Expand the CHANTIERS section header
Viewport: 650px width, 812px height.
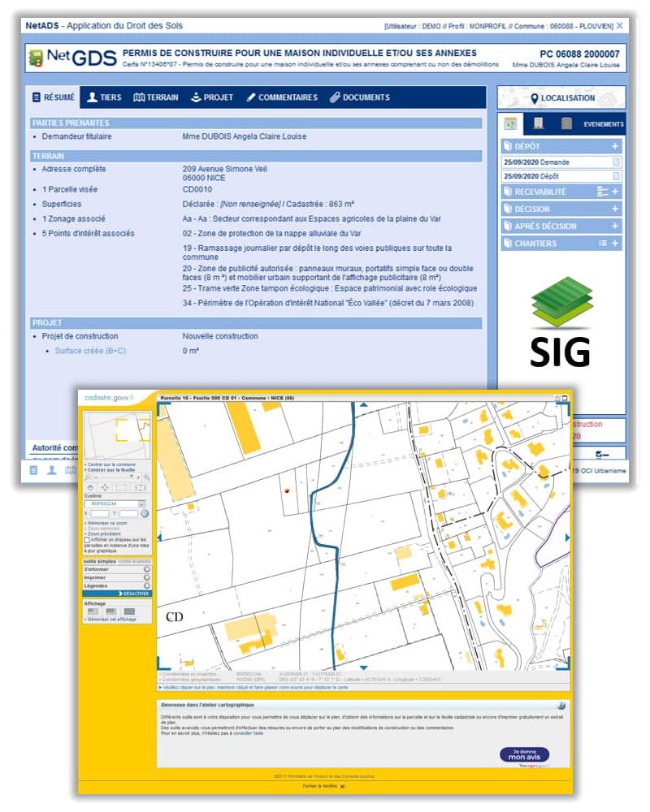point(561,244)
